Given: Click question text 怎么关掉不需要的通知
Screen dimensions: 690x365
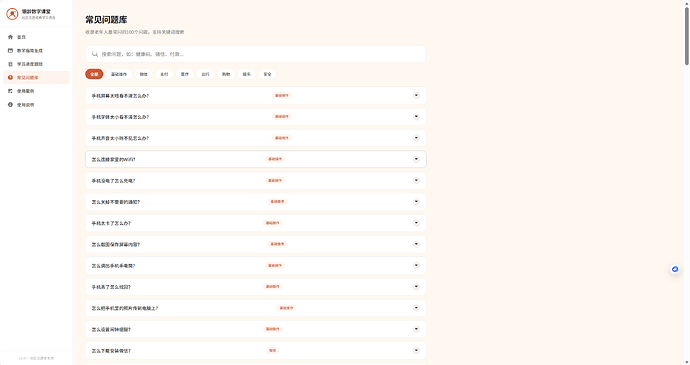Looking at the screenshot, I should pos(116,202).
